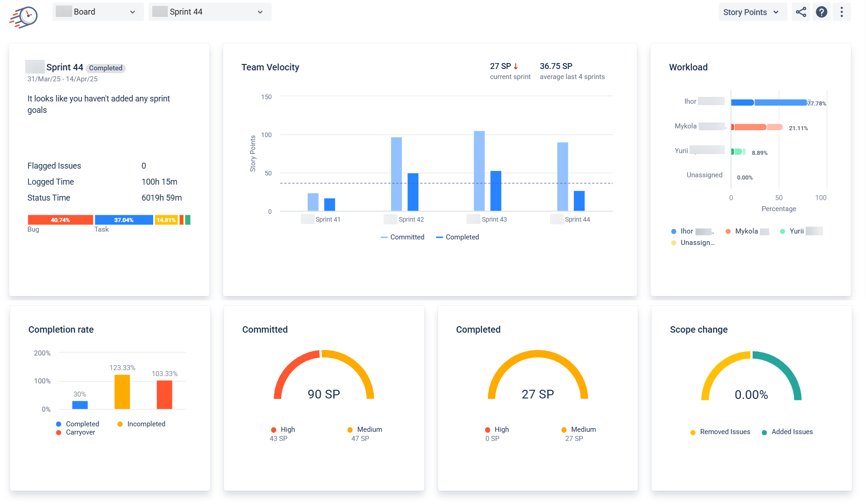Click the Added Issues legend dot
866x504 pixels.
pyautogui.click(x=764, y=432)
